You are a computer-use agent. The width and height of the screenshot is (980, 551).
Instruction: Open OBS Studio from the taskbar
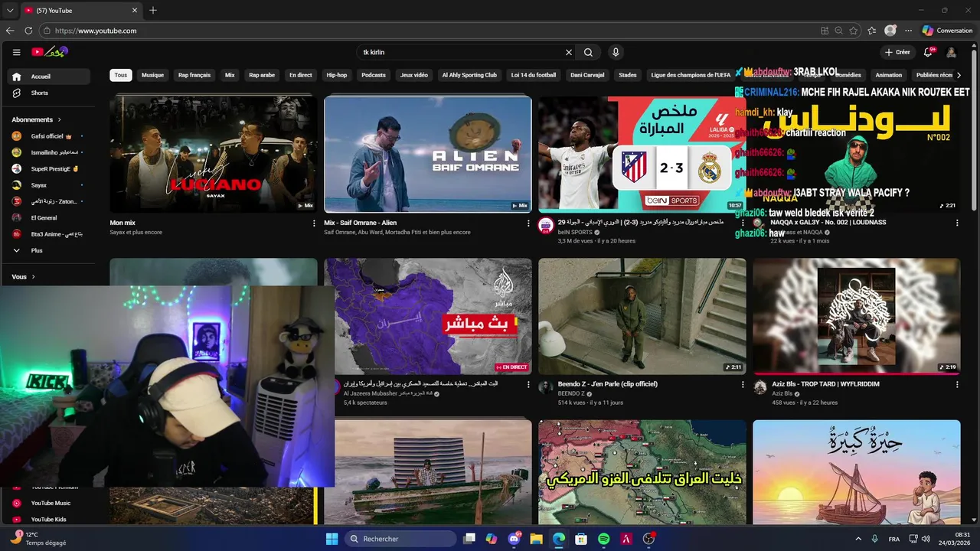[x=648, y=539]
